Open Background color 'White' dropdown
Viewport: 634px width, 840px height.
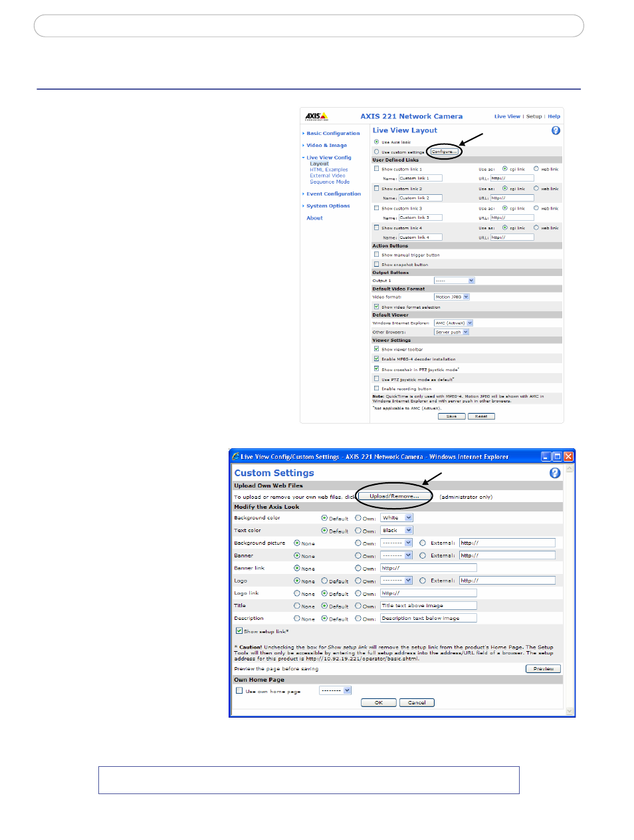tap(397, 517)
